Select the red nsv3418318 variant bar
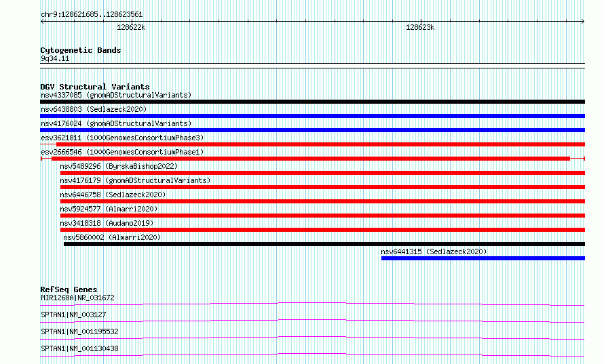This screenshot has width=604, height=364. tap(322, 230)
